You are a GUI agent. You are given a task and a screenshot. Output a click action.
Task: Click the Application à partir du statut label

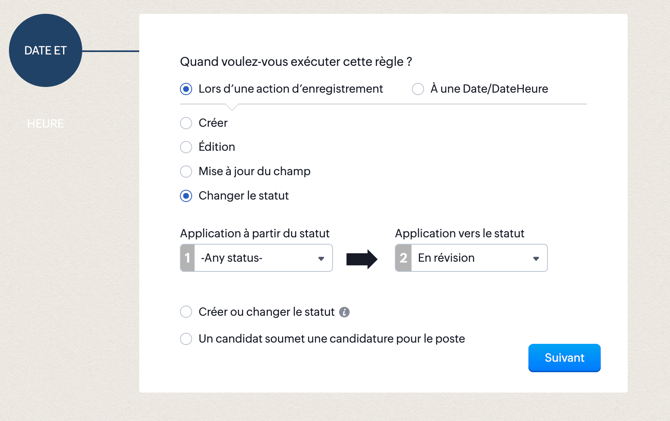[254, 233]
